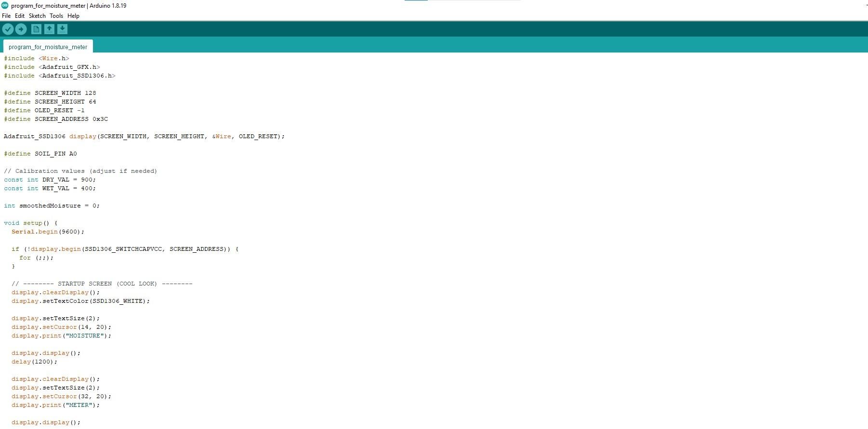Click the Verify sketch checkmark icon
Image resolution: width=868 pixels, height=429 pixels.
(x=8, y=29)
